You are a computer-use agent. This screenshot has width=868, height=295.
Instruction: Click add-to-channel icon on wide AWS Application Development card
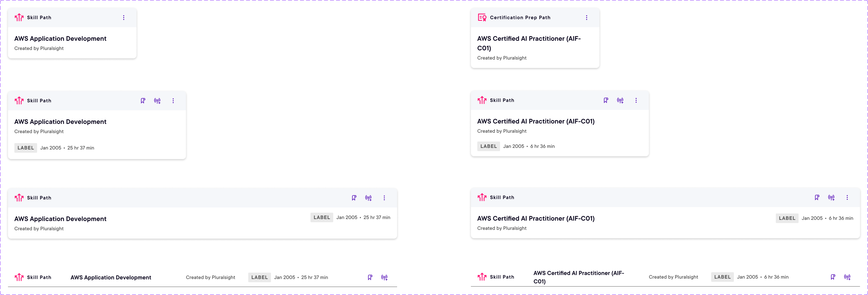pos(369,198)
